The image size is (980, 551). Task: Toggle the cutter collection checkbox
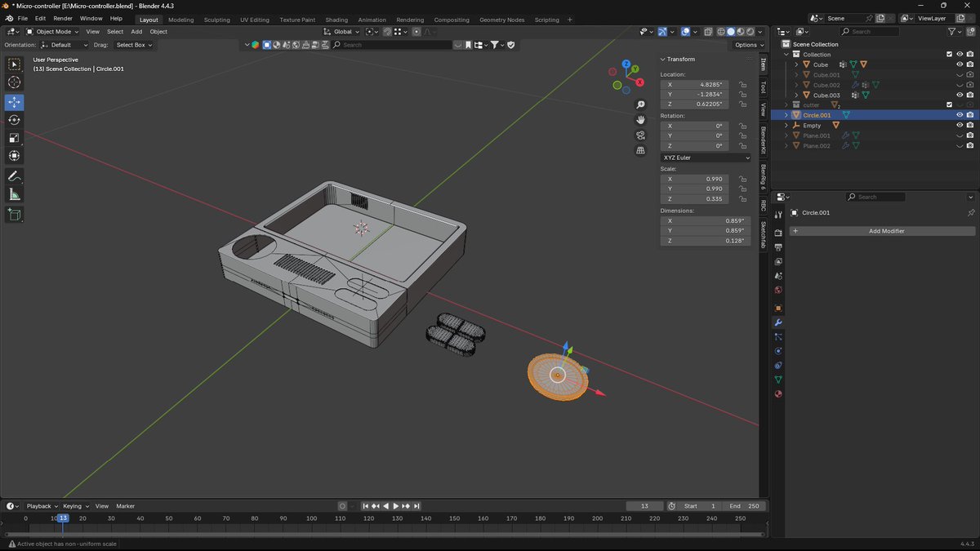949,105
